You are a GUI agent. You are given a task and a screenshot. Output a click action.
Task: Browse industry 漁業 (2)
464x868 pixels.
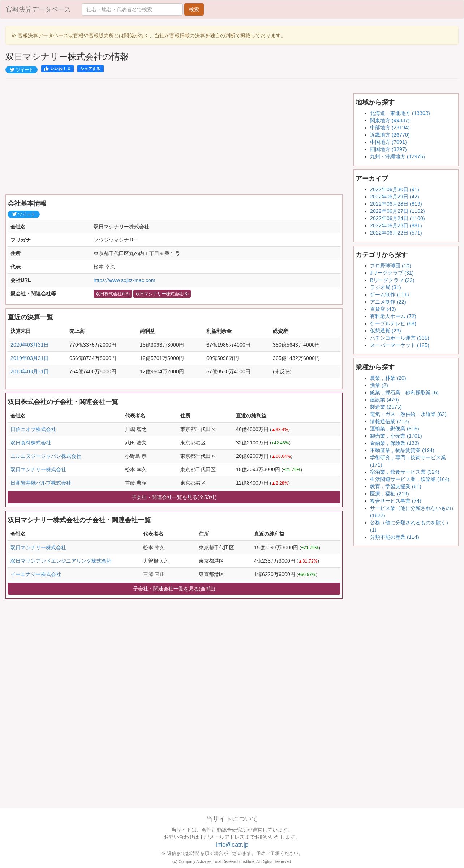(379, 385)
